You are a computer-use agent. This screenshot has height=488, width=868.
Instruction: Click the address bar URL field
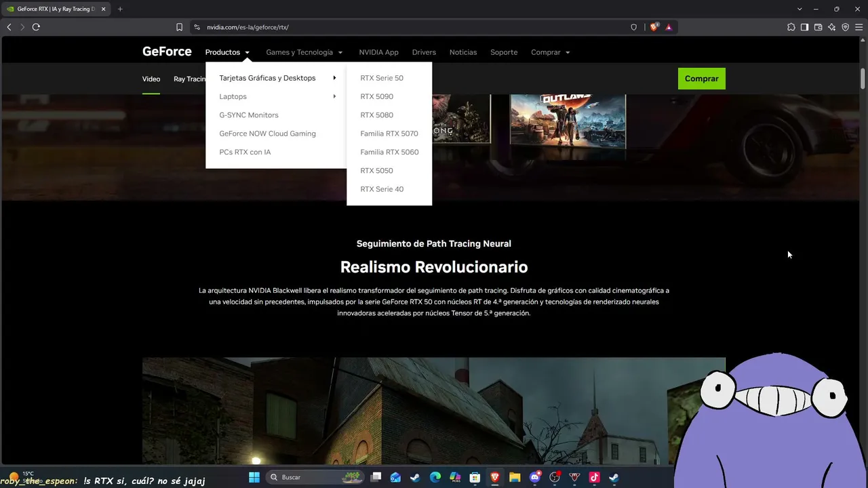[414, 27]
